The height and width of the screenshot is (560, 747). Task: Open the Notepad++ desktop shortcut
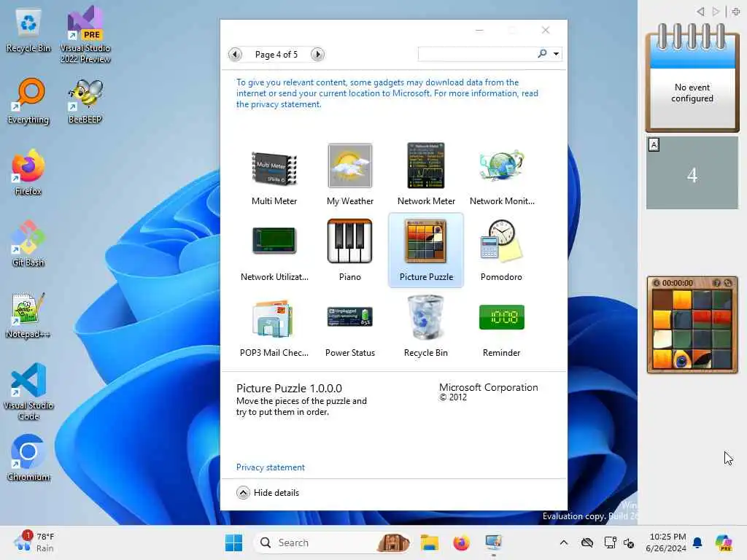(28, 315)
